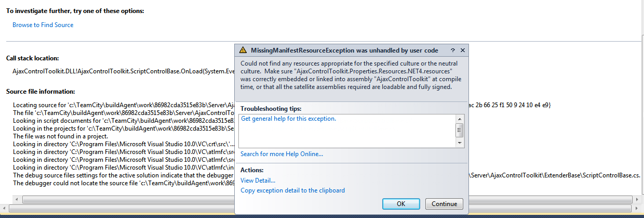Image resolution: width=644 pixels, height=218 pixels.
Task: Click the down arrow in the Troubleshooting tips scrollbar
Action: tap(459, 143)
